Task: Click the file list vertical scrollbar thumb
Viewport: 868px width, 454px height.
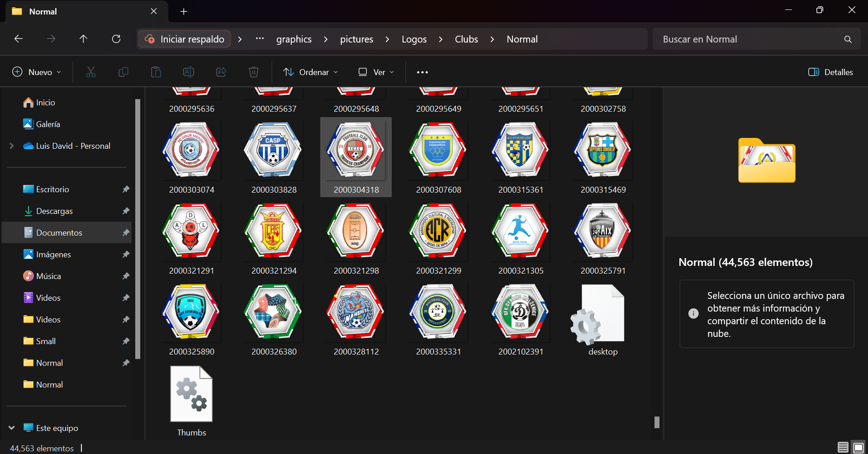Action: pyautogui.click(x=657, y=422)
